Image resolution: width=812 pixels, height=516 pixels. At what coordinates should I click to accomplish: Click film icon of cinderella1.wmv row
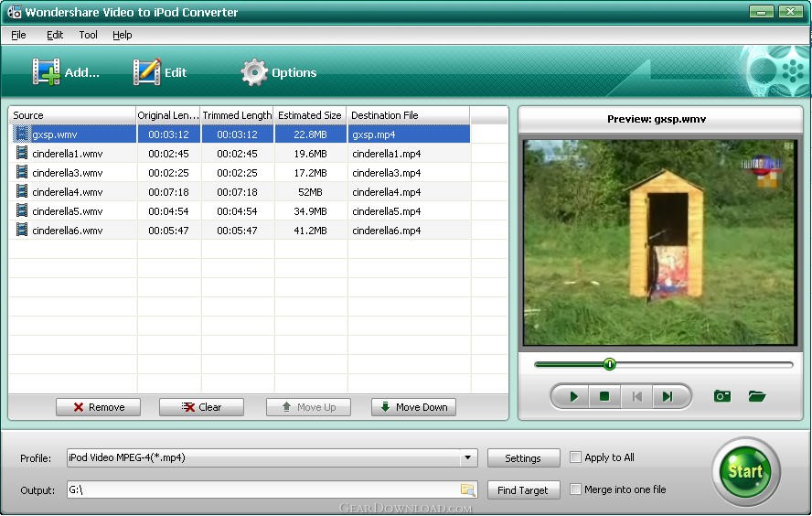click(22, 154)
